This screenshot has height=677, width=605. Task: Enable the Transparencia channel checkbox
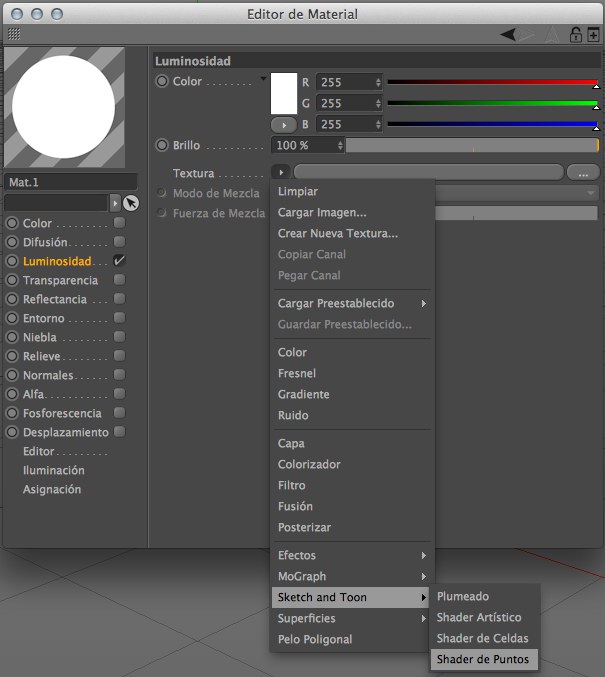pos(119,280)
